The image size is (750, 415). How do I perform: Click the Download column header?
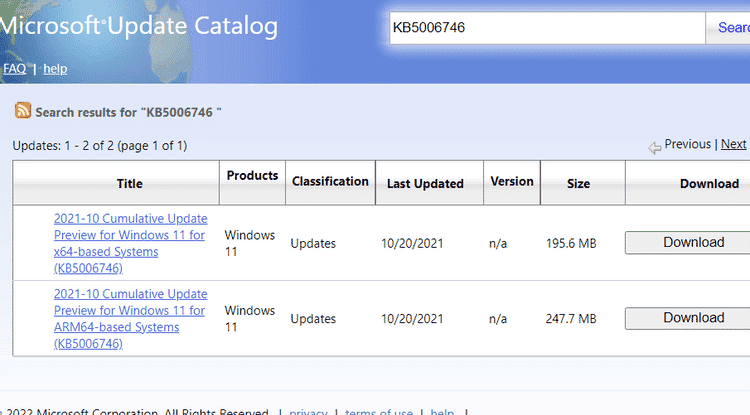coord(709,184)
